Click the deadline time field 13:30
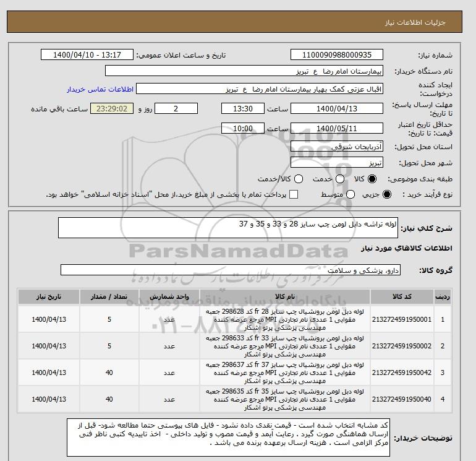The height and width of the screenshot is (461, 476). click(243, 108)
